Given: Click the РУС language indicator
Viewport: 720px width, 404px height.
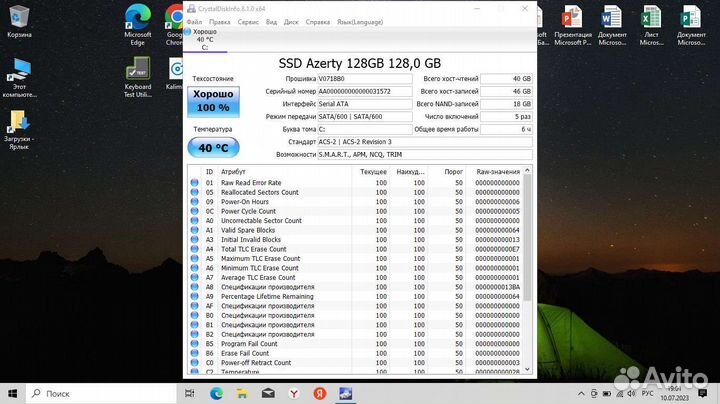Looking at the screenshot, I should (x=647, y=394).
